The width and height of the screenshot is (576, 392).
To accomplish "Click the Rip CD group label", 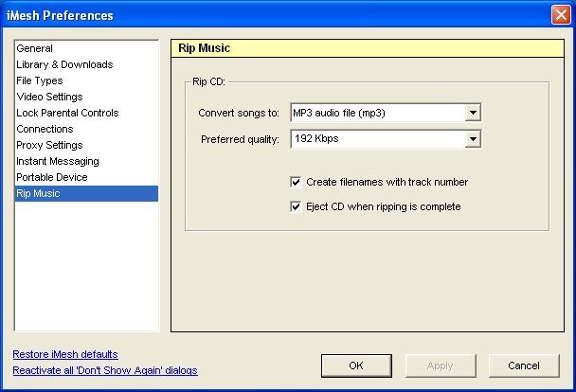I will (x=208, y=81).
